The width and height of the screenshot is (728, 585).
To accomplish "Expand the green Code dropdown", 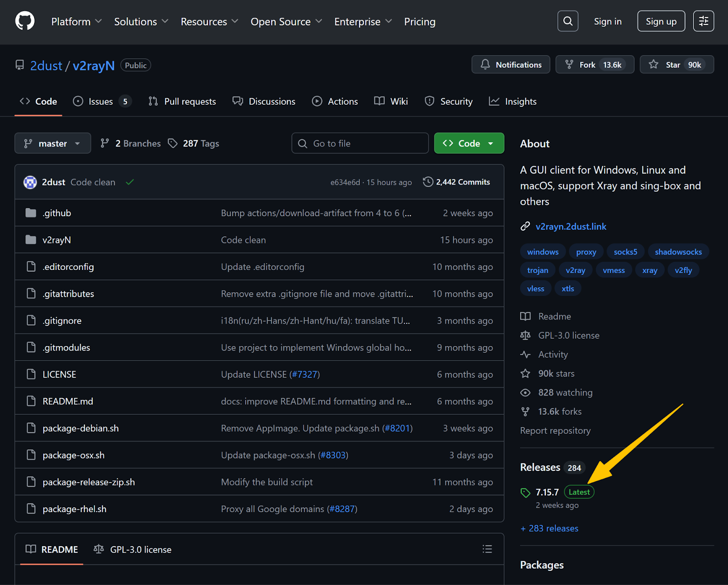I will (469, 143).
